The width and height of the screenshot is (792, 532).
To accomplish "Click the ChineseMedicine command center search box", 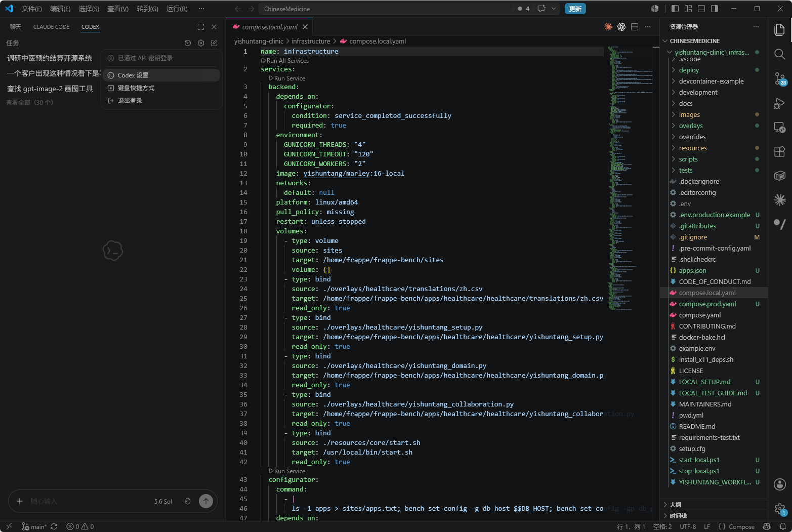I will [386, 9].
